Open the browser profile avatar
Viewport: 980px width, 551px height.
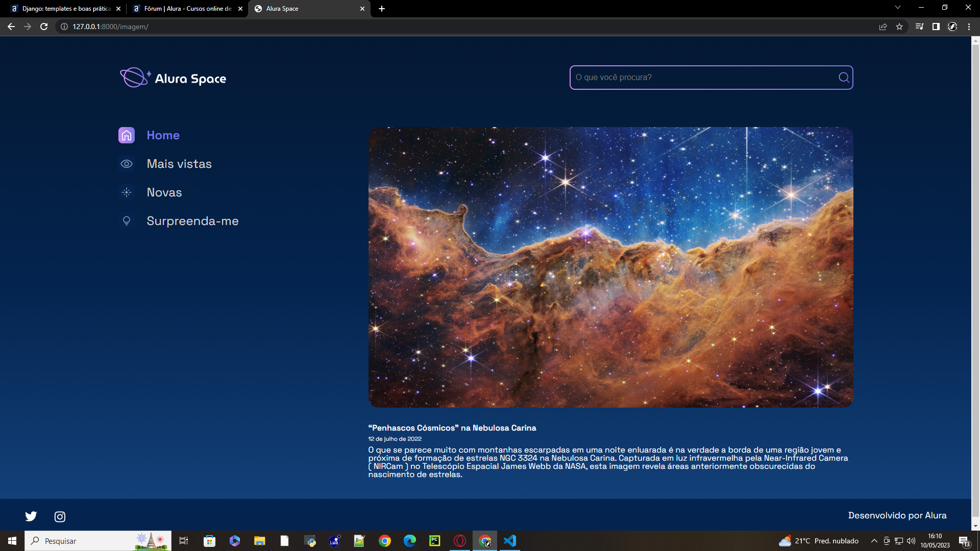(952, 27)
